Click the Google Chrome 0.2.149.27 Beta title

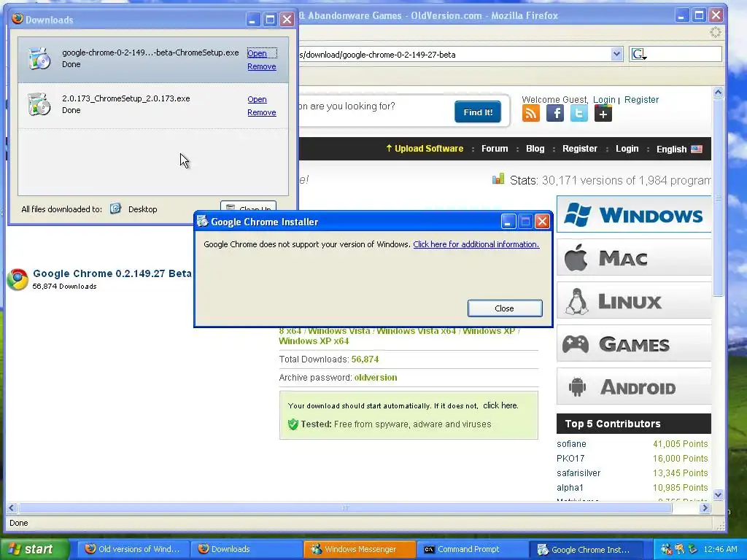tap(112, 273)
